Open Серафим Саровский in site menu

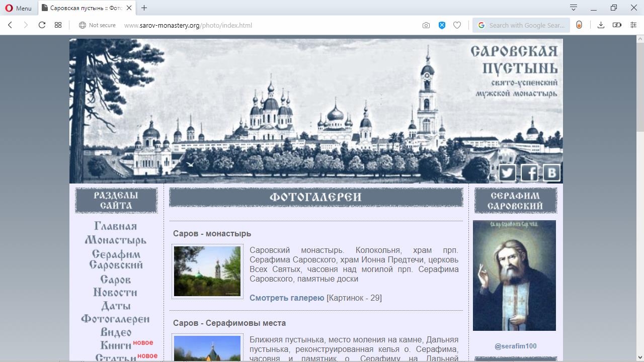point(116,259)
